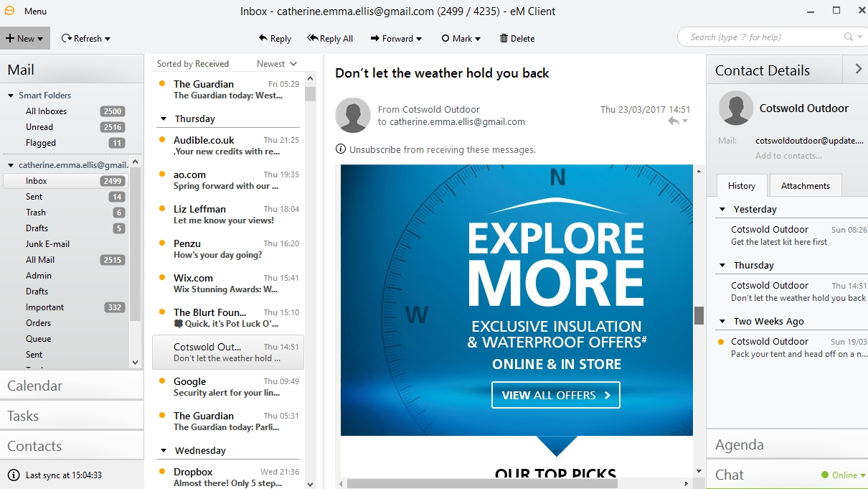
Task: Open the Refresh dropdown arrow
Action: (108, 39)
